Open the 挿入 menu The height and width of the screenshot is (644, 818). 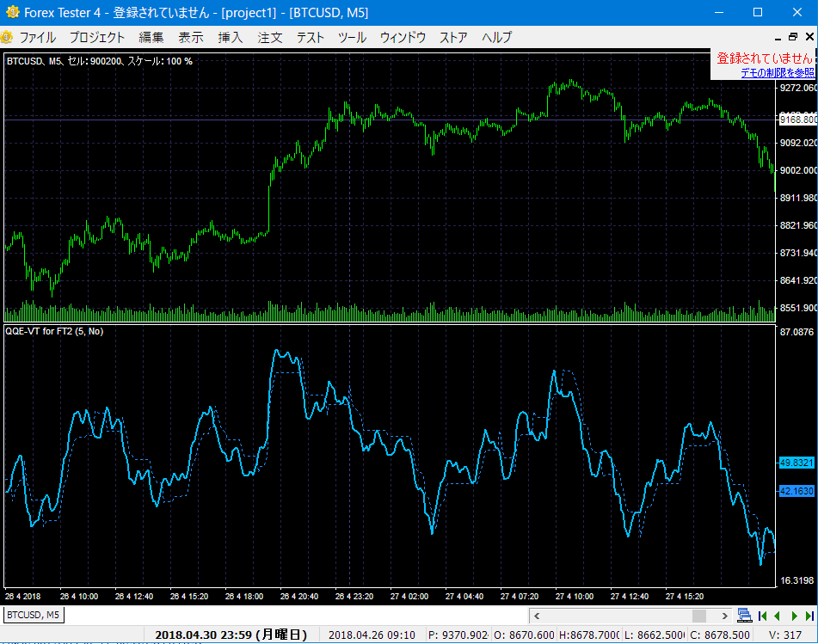[230, 38]
